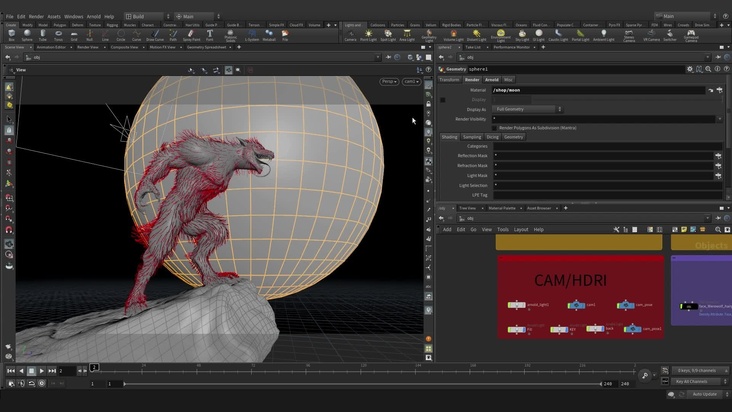
Task: Open the parameter pane gear settings icon
Action: (x=690, y=69)
